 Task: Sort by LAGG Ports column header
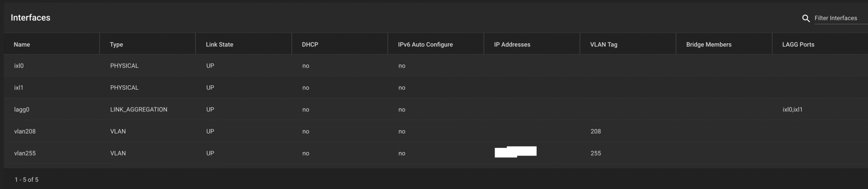[x=798, y=45]
